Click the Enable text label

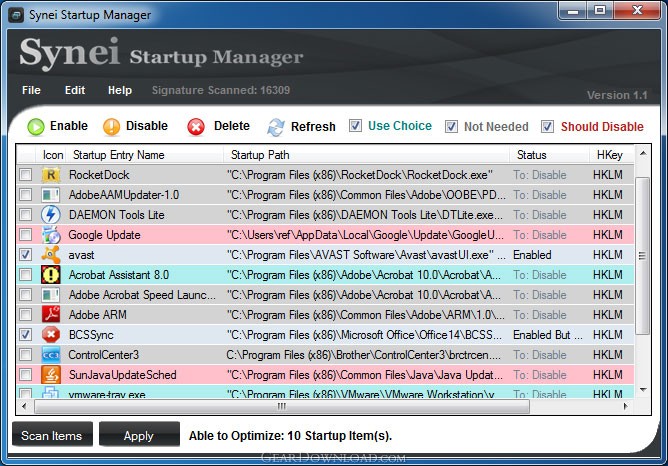pyautogui.click(x=69, y=126)
